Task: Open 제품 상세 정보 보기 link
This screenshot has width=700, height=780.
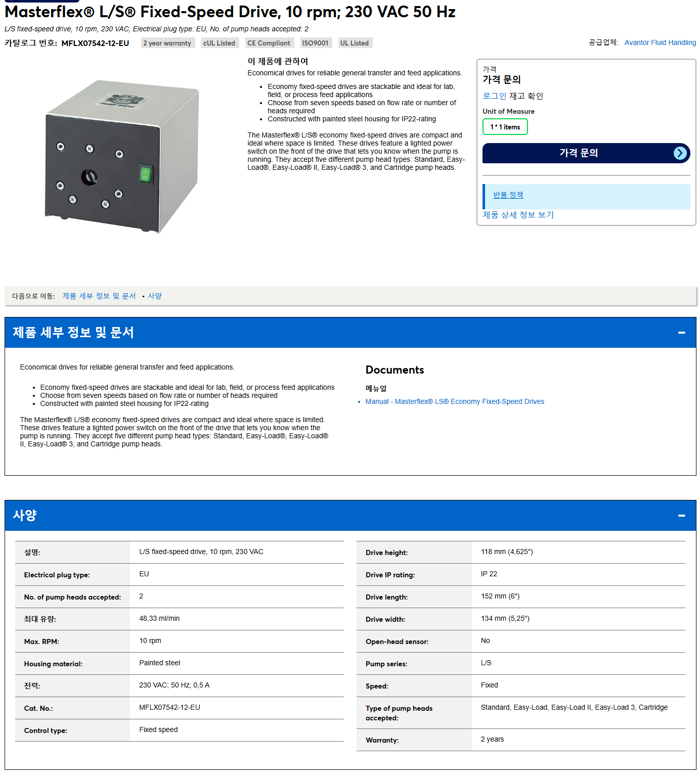Action: (x=518, y=215)
